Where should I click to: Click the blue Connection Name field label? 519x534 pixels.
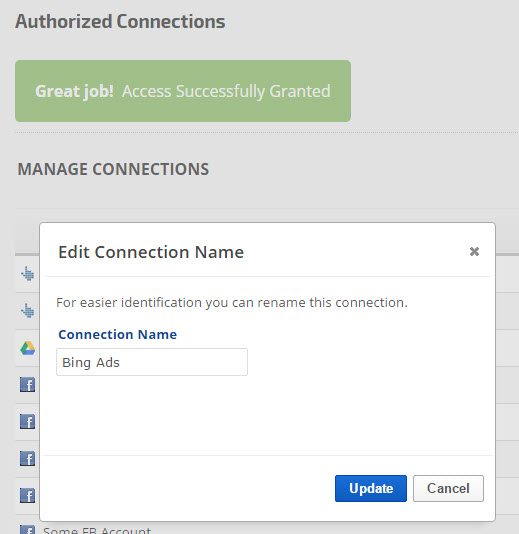point(118,334)
